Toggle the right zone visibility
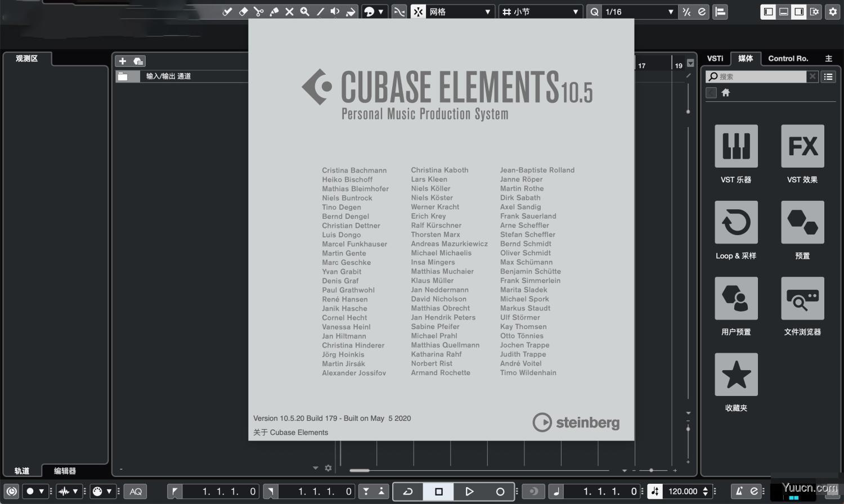 (798, 12)
